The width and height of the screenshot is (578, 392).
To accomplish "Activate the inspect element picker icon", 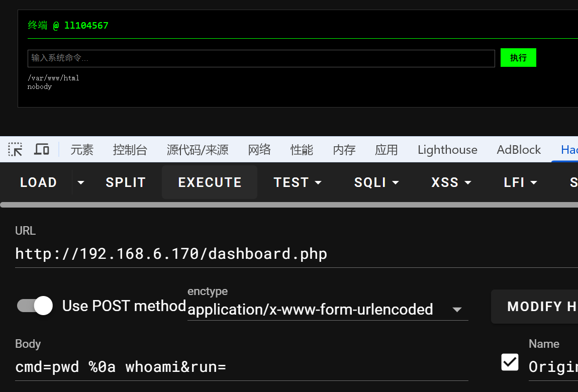I will pos(15,149).
